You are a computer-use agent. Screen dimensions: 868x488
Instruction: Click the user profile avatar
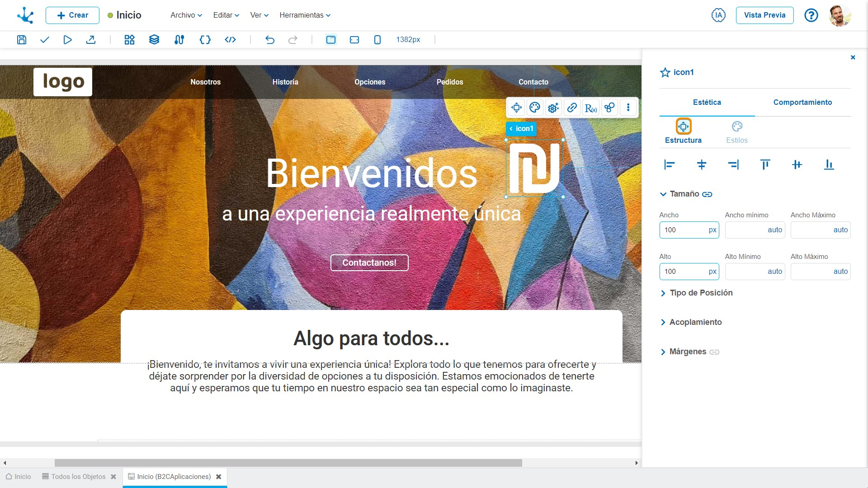pyautogui.click(x=840, y=15)
